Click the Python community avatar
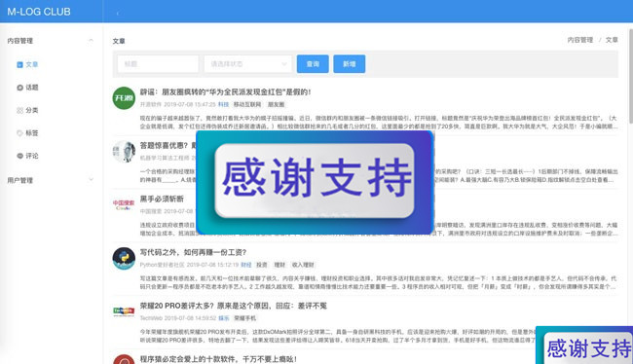Image resolution: width=633 pixels, height=364 pixels. [124, 258]
